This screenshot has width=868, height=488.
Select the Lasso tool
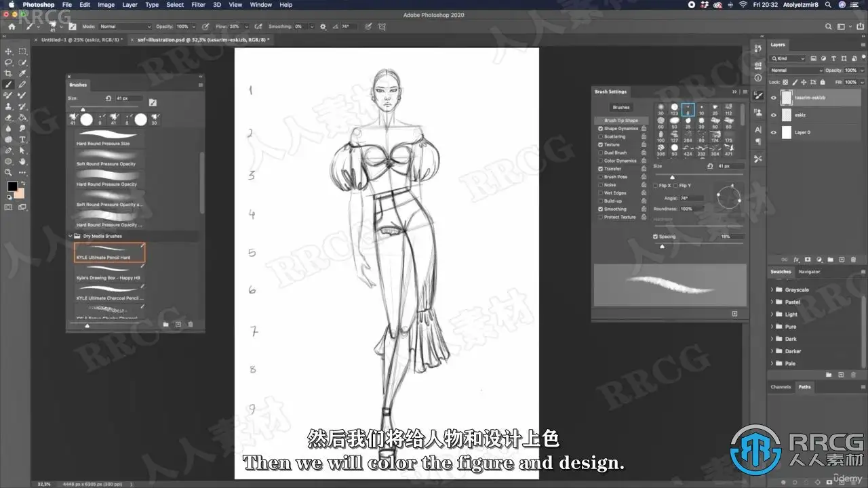click(9, 62)
